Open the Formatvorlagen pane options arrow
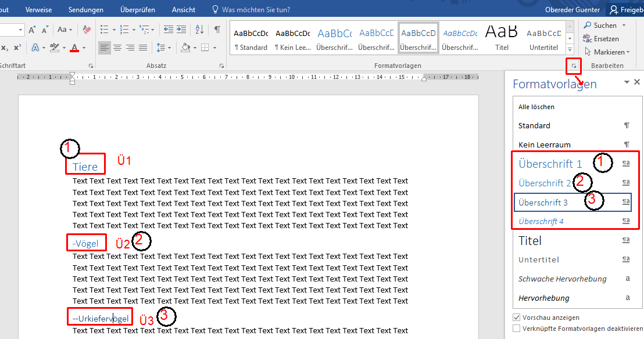The height and width of the screenshot is (339, 644). click(x=627, y=82)
